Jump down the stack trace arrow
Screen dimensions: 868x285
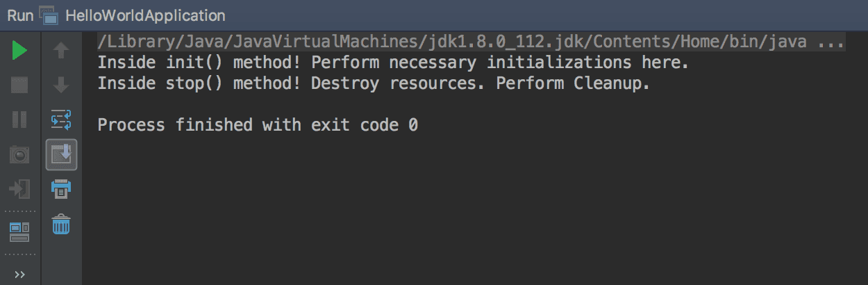coord(62,85)
